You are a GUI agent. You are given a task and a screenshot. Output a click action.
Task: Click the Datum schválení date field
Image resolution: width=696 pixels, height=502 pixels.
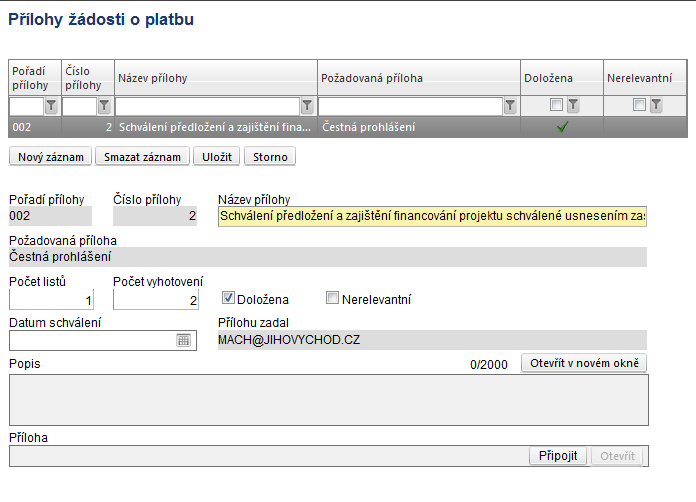point(92,340)
